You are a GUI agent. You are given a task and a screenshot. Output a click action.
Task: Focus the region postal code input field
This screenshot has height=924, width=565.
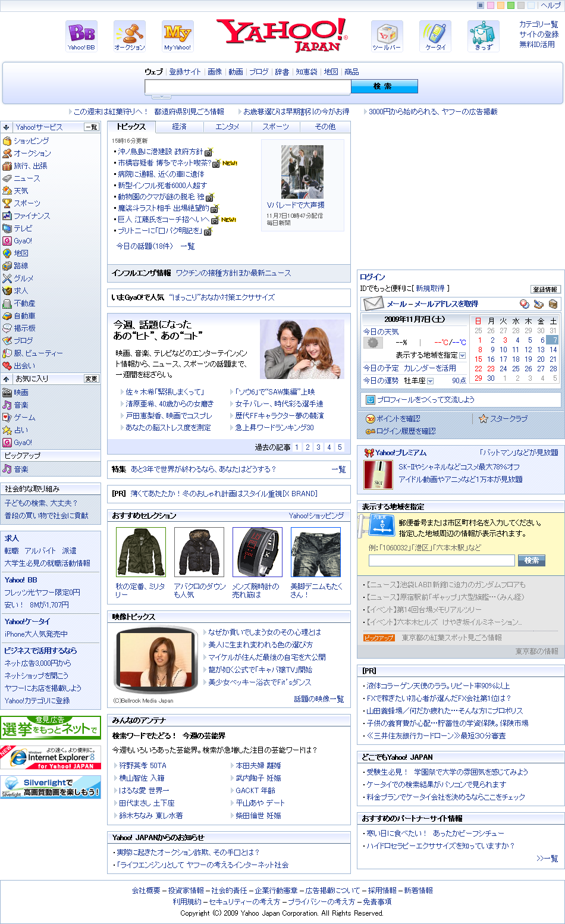(442, 560)
